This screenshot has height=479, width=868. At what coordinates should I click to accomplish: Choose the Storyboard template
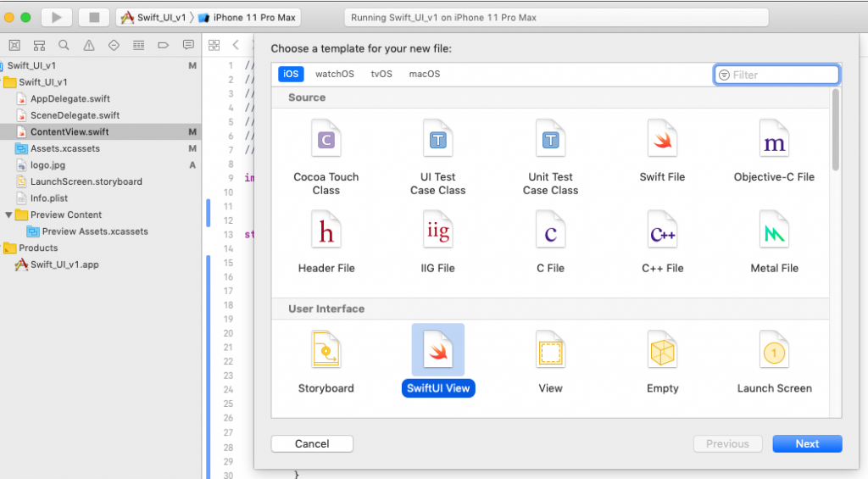tap(326, 362)
